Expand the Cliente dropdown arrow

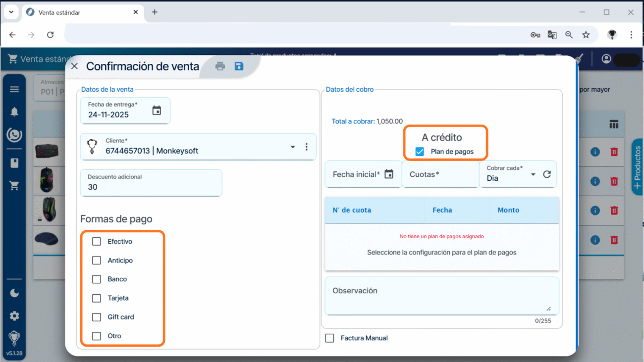point(293,147)
